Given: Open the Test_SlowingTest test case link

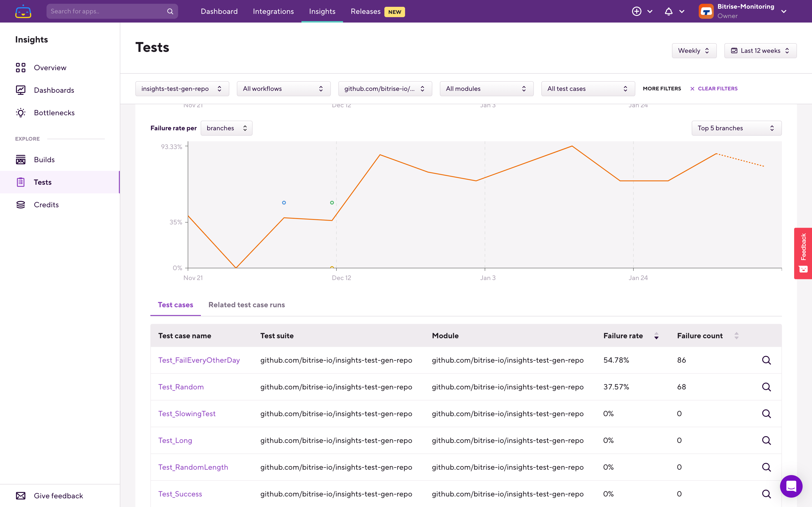Looking at the screenshot, I should [187, 414].
